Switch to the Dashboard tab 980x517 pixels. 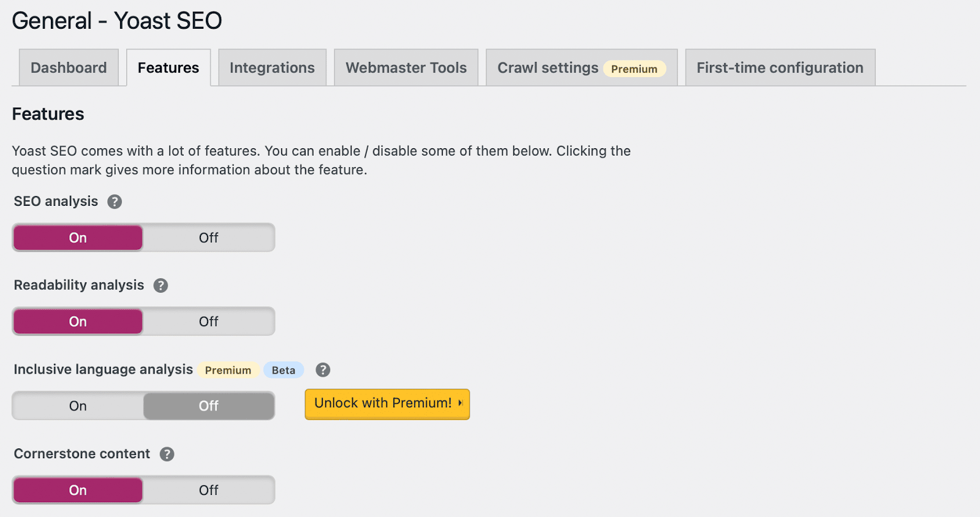(68, 67)
